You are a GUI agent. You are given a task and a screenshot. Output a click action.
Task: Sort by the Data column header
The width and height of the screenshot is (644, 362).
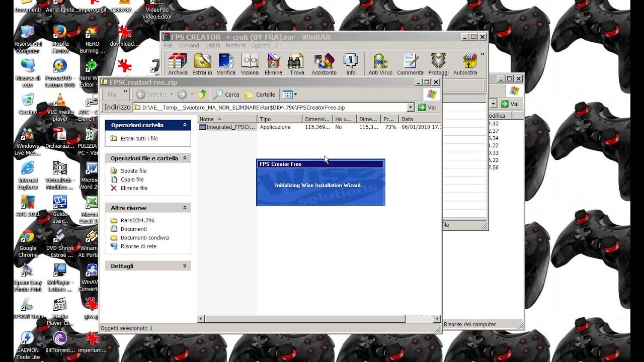[x=420, y=119]
